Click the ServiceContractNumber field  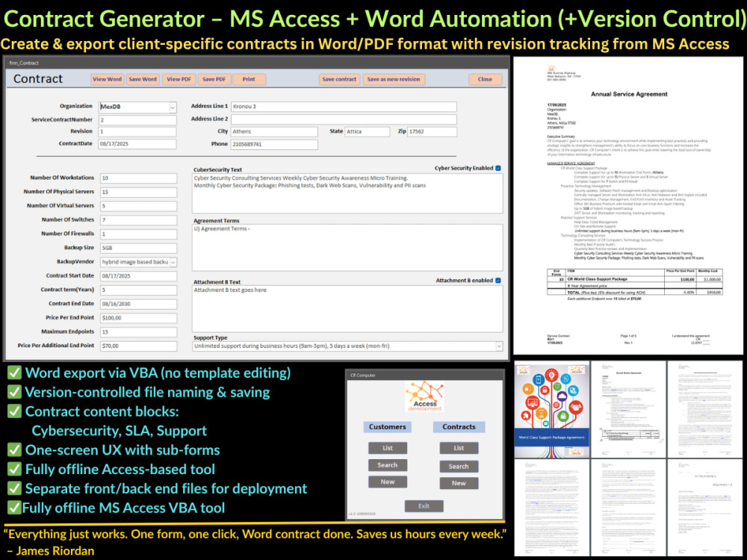pyautogui.click(x=137, y=120)
